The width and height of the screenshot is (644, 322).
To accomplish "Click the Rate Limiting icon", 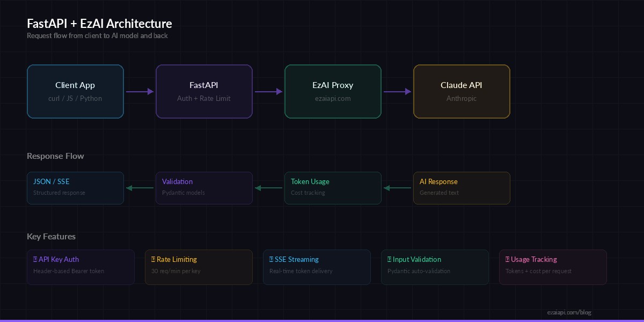I will [x=152, y=259].
